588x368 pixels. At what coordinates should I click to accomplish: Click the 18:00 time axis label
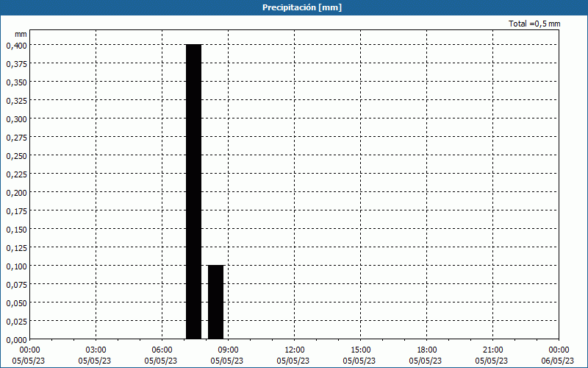point(426,350)
